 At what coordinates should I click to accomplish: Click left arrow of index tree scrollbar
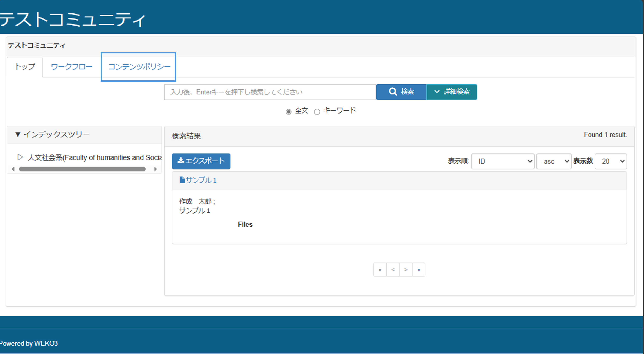tap(13, 169)
